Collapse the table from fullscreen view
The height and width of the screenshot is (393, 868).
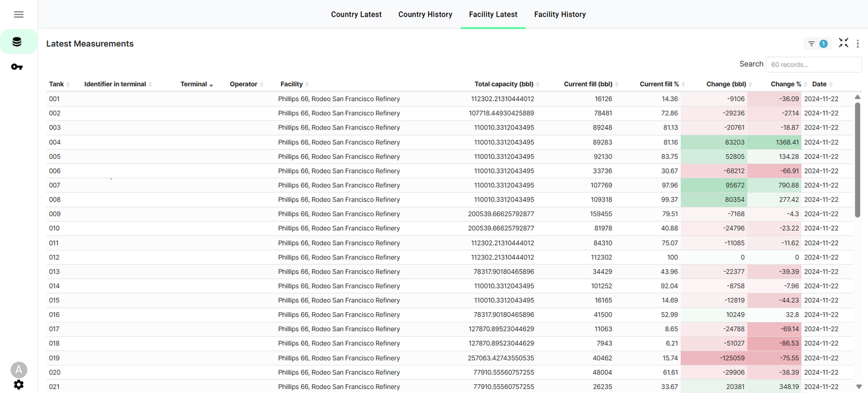point(844,43)
